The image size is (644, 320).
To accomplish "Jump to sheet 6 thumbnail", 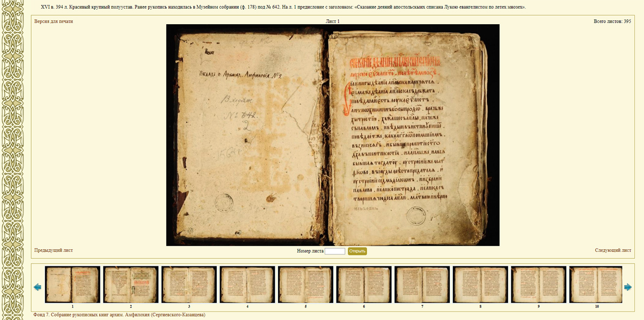I will [364, 285].
